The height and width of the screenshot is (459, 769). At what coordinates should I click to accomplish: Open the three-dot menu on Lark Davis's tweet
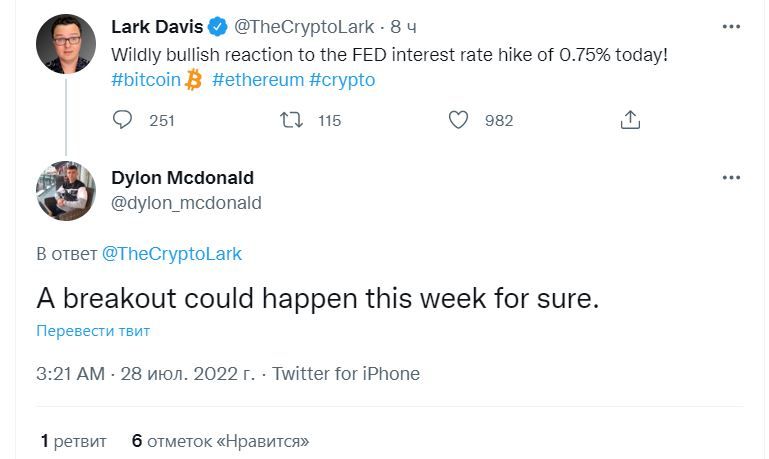point(731,26)
